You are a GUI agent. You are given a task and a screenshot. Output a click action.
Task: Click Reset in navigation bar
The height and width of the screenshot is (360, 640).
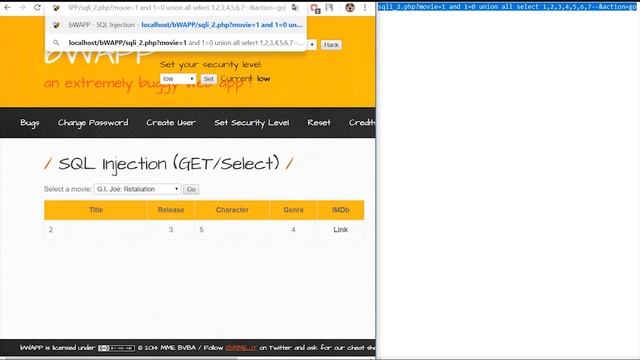tap(319, 123)
